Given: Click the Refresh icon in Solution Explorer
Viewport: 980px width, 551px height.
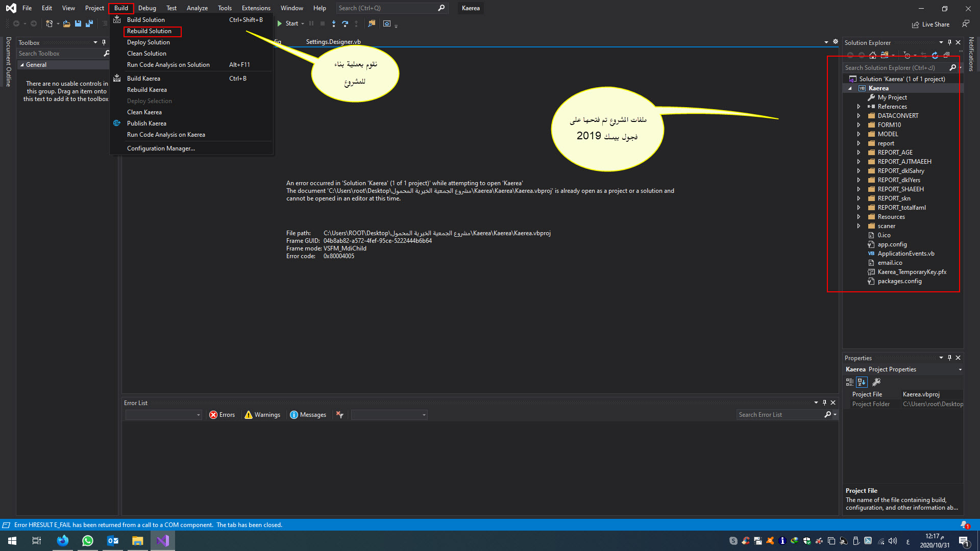Looking at the screenshot, I should [935, 55].
